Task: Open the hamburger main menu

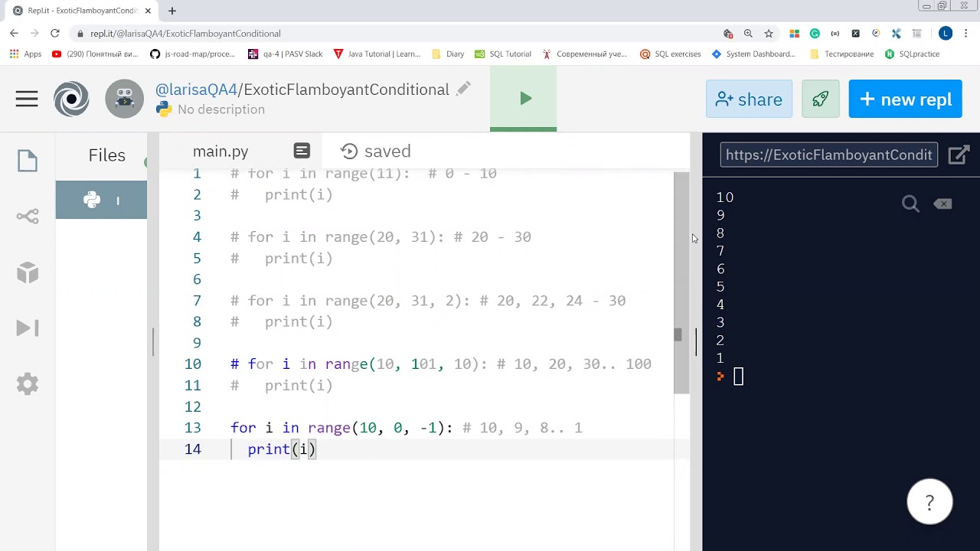Action: (x=27, y=99)
